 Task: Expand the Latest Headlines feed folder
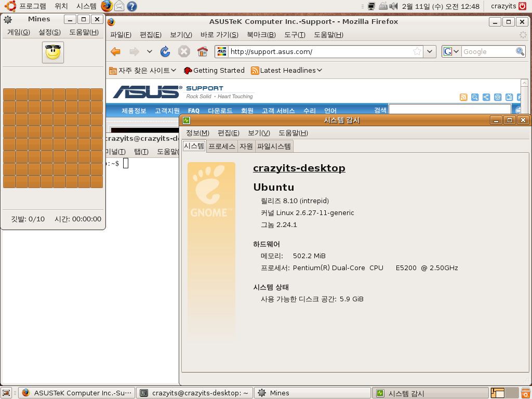coord(286,71)
